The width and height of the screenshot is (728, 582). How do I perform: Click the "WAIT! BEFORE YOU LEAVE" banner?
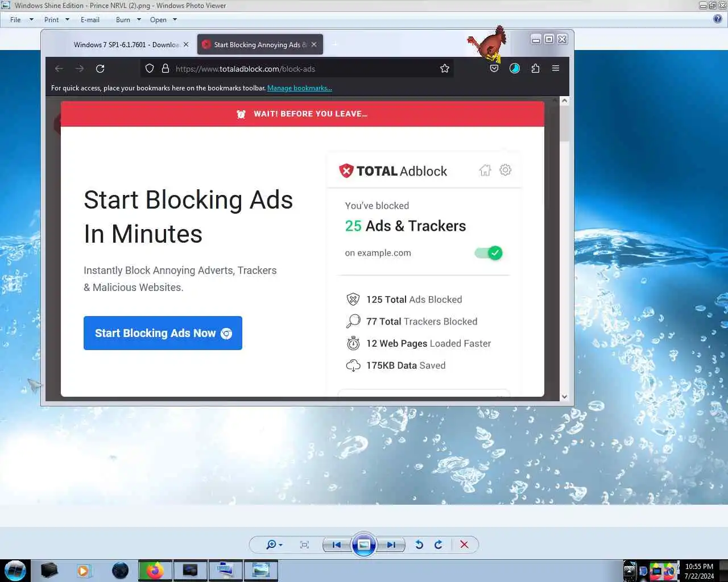click(303, 114)
